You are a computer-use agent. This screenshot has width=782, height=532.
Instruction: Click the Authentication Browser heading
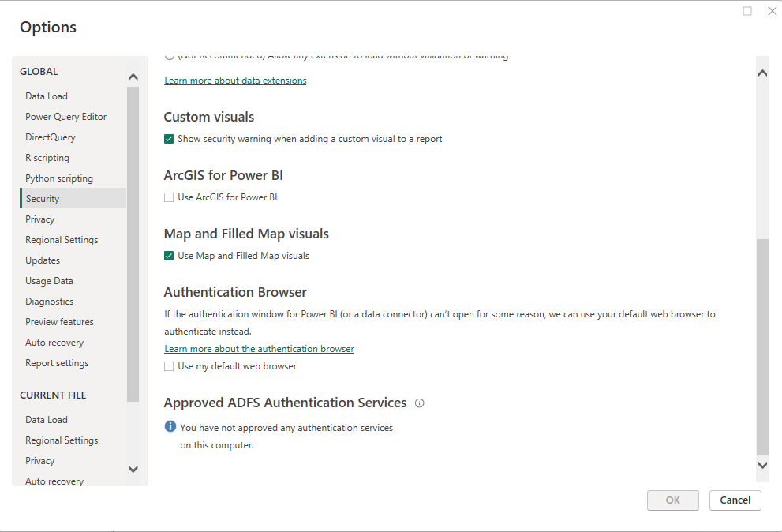click(x=235, y=292)
